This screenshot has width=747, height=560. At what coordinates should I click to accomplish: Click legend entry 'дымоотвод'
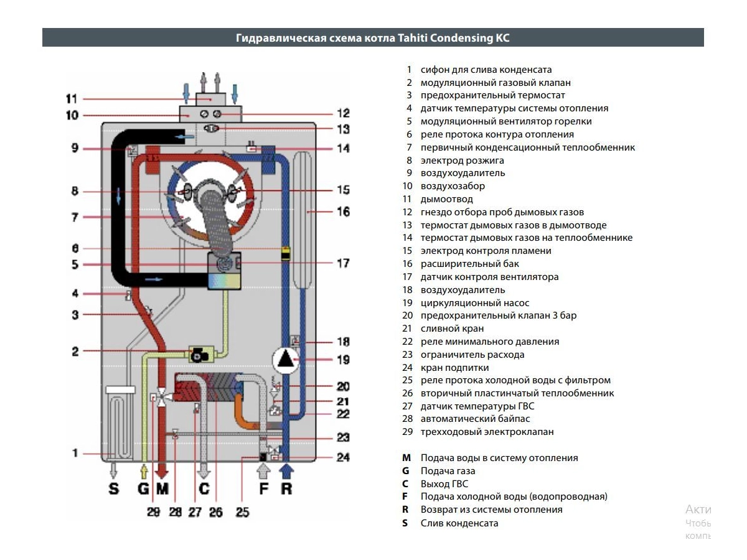coord(447,199)
